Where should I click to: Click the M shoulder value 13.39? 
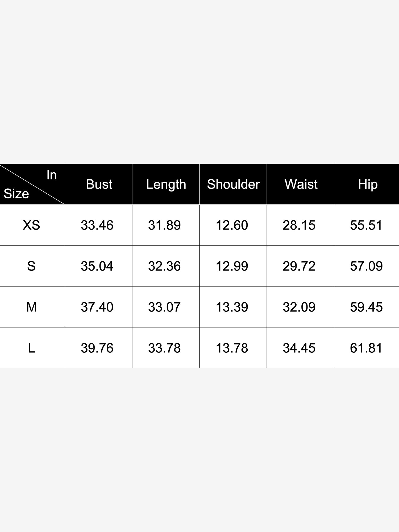click(x=232, y=307)
